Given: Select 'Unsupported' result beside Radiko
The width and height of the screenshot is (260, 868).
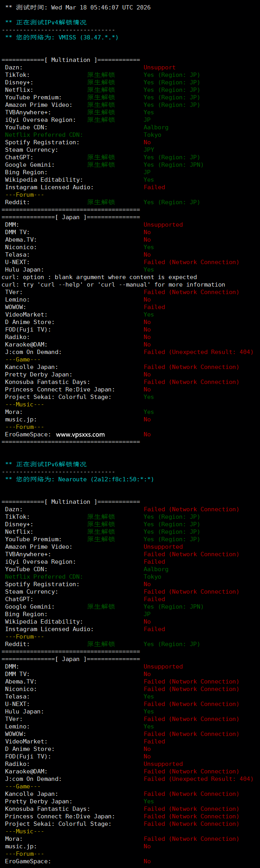Looking at the screenshot, I should (x=163, y=764).
